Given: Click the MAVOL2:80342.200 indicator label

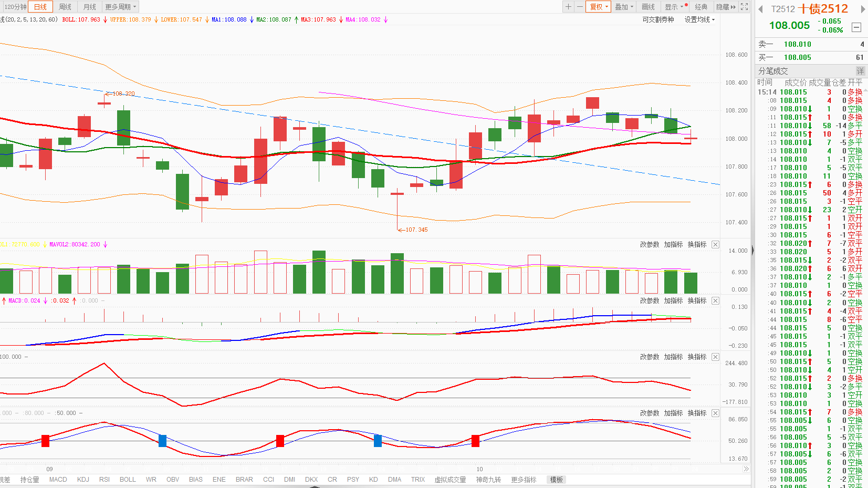Looking at the screenshot, I should tap(75, 245).
